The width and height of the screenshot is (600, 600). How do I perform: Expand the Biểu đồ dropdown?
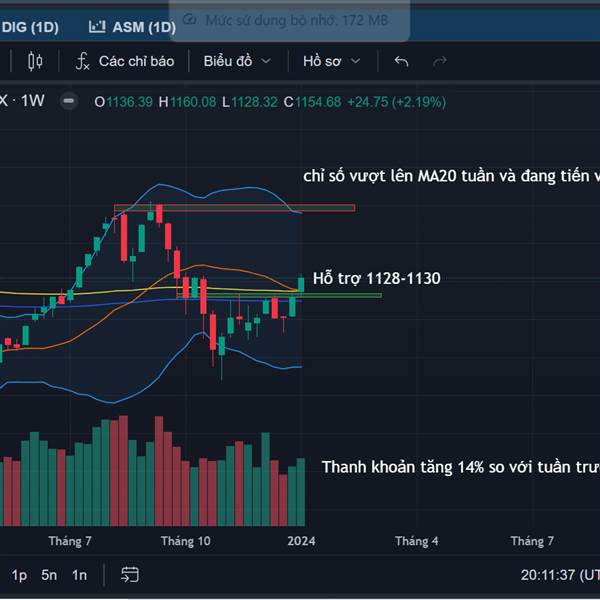point(237,61)
